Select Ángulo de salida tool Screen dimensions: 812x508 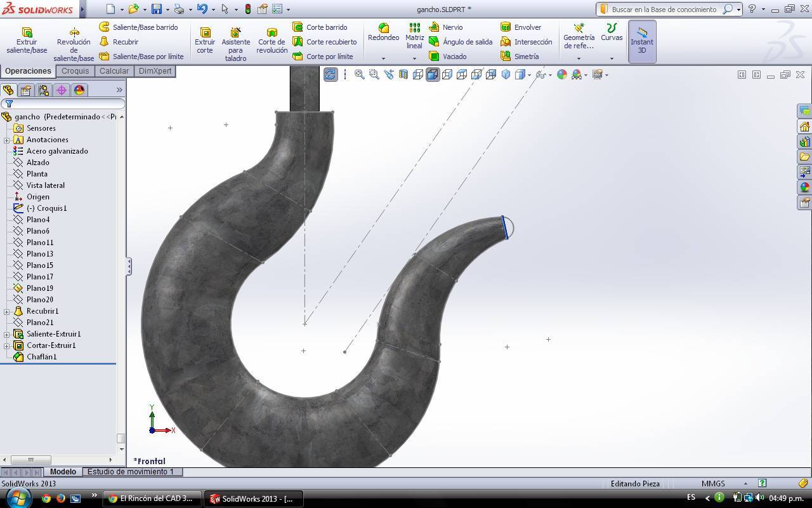[461, 42]
